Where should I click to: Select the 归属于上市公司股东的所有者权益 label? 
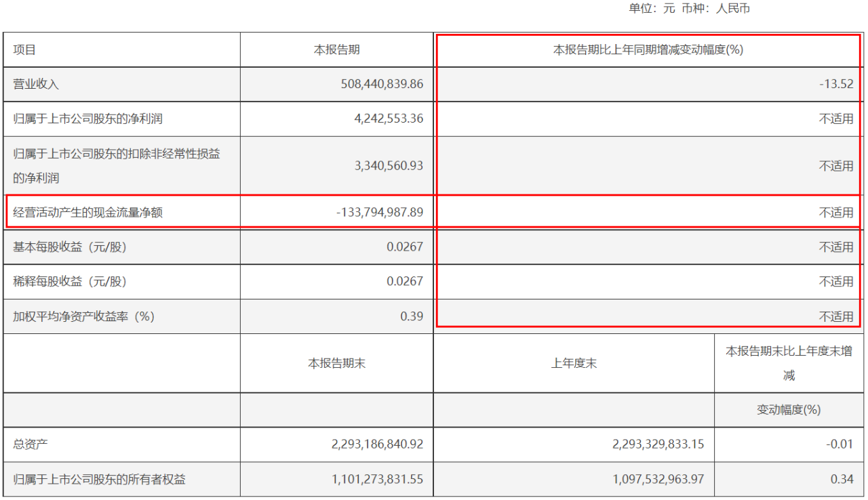point(100,480)
